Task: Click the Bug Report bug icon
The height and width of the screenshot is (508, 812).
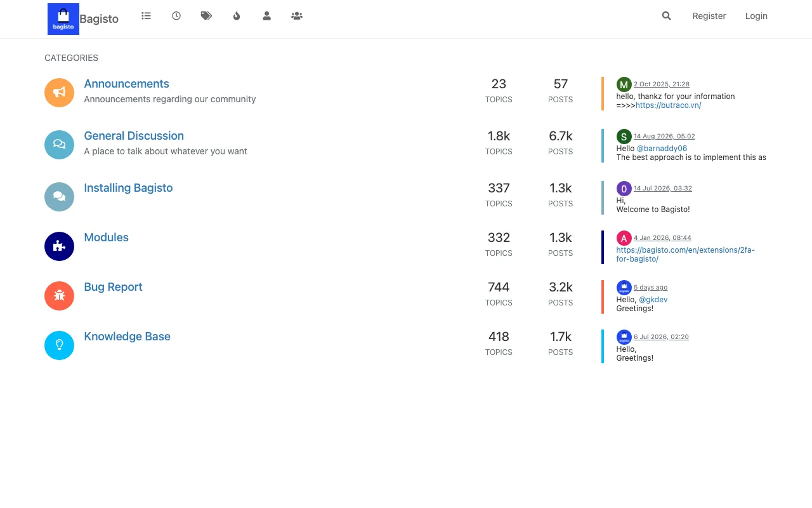Action: pyautogui.click(x=59, y=295)
